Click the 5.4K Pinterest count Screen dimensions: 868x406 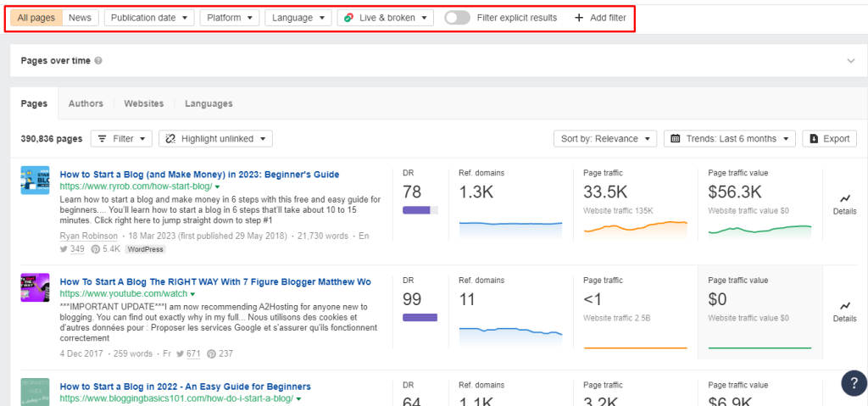(x=111, y=249)
